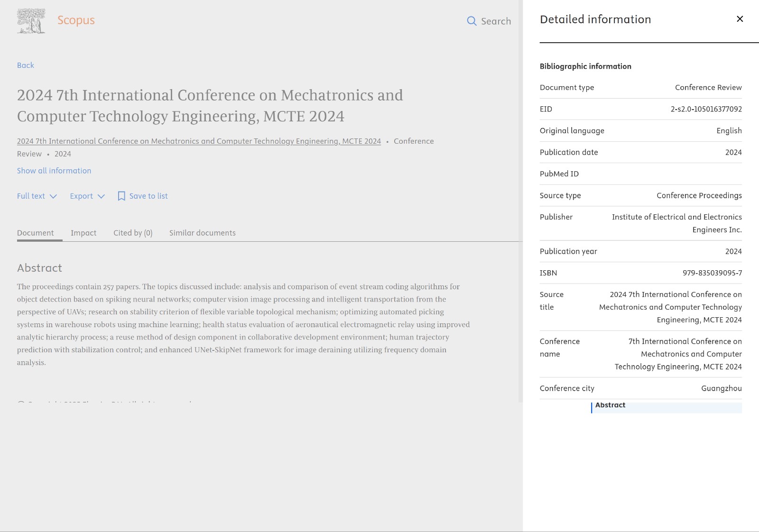The width and height of the screenshot is (759, 532).
Task: Click the bookmark Save to list icon
Action: point(121,196)
